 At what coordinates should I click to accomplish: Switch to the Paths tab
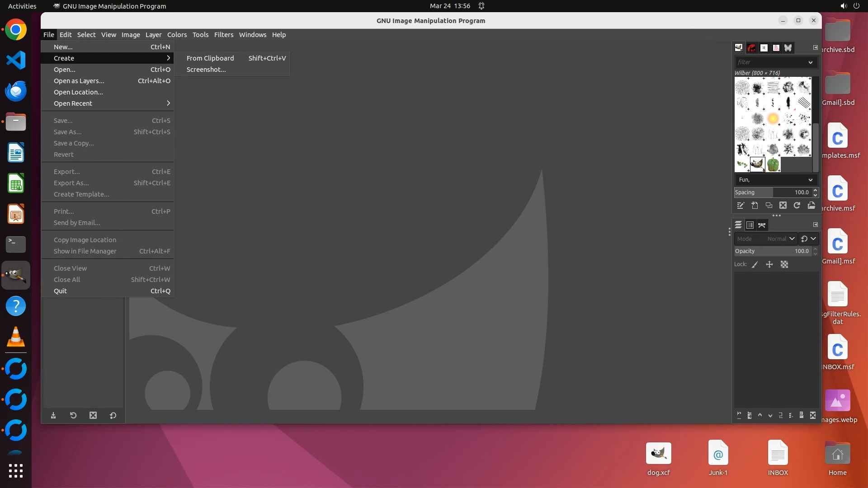pyautogui.click(x=762, y=225)
